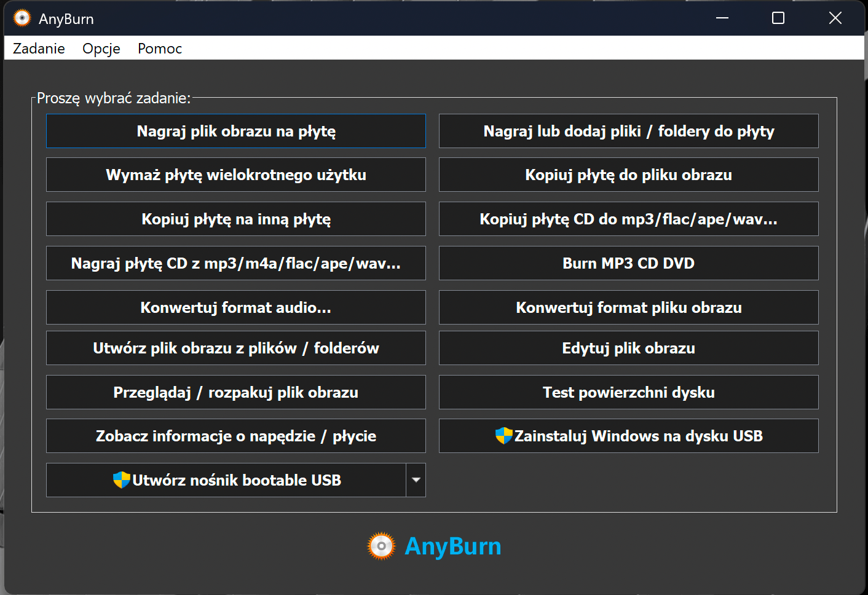The width and height of the screenshot is (868, 595).
Task: Open the Zadanie menu
Action: [x=39, y=49]
